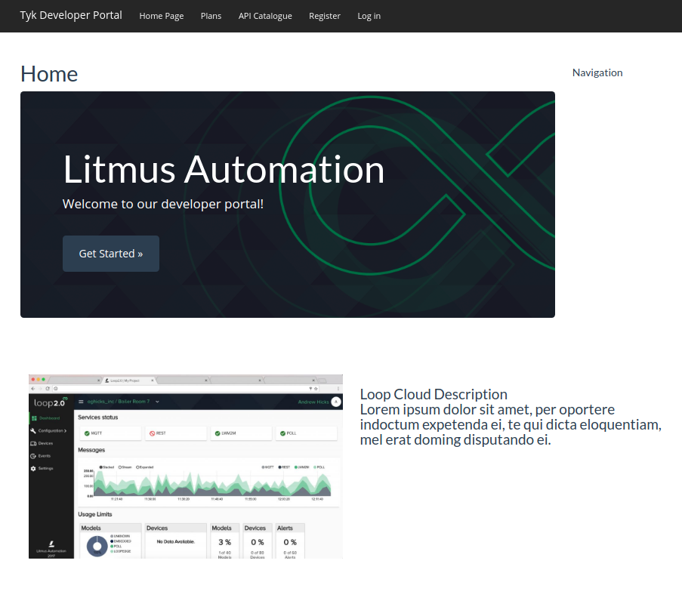This screenshot has width=682, height=616.
Task: Click the REST blocked status icon
Action: pos(152,433)
